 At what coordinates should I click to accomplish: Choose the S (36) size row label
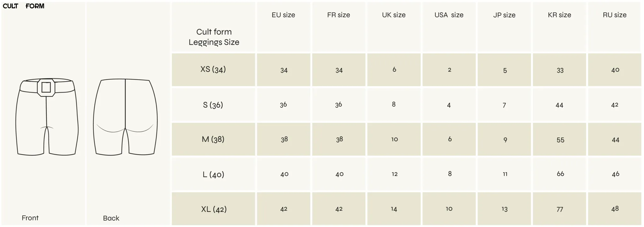coord(213,105)
